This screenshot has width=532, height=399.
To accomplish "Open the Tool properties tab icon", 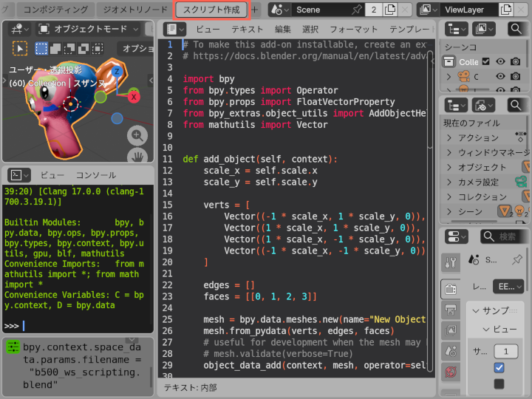I will [x=451, y=262].
